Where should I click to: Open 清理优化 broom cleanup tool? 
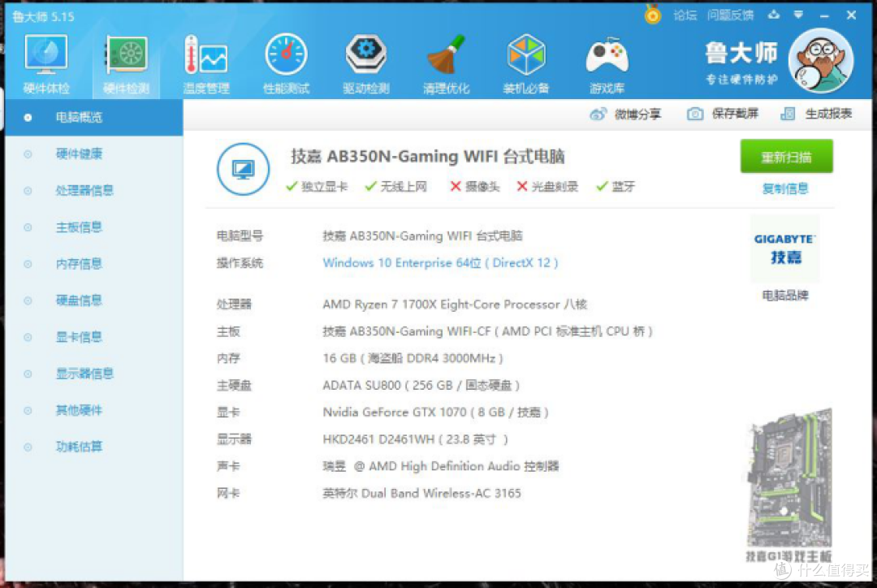coord(447,63)
